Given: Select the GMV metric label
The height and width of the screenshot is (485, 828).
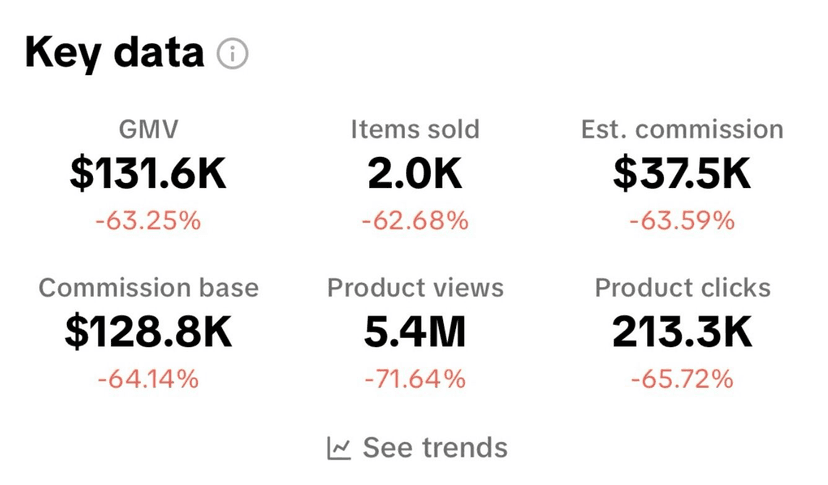Looking at the screenshot, I should click(x=148, y=129).
